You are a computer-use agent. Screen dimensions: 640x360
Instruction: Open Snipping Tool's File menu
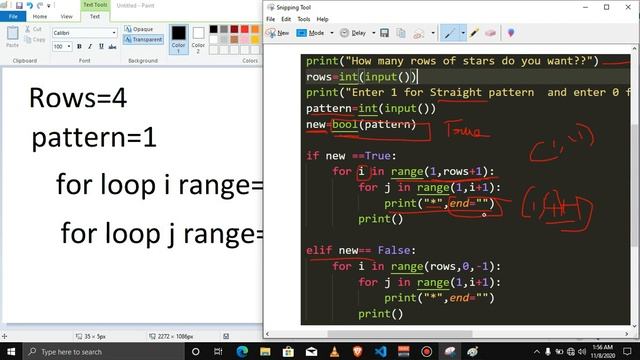[271, 19]
